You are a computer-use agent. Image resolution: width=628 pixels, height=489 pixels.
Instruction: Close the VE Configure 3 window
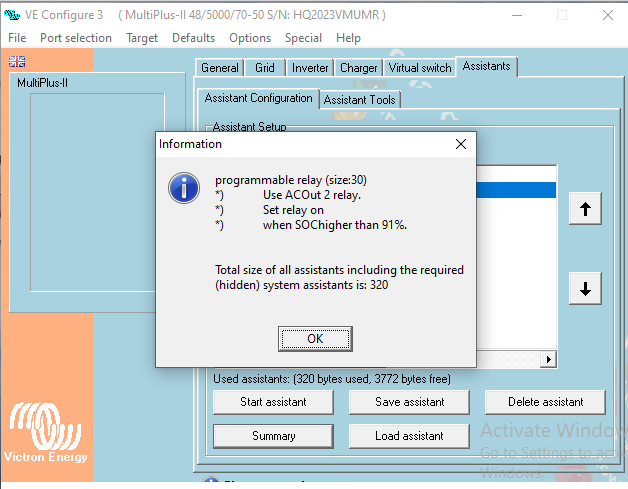pyautogui.click(x=608, y=15)
